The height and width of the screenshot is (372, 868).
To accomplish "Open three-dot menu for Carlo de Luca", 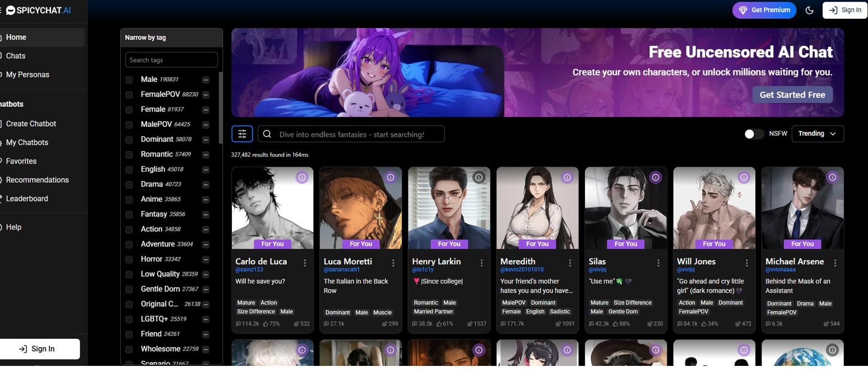I will pyautogui.click(x=304, y=263).
